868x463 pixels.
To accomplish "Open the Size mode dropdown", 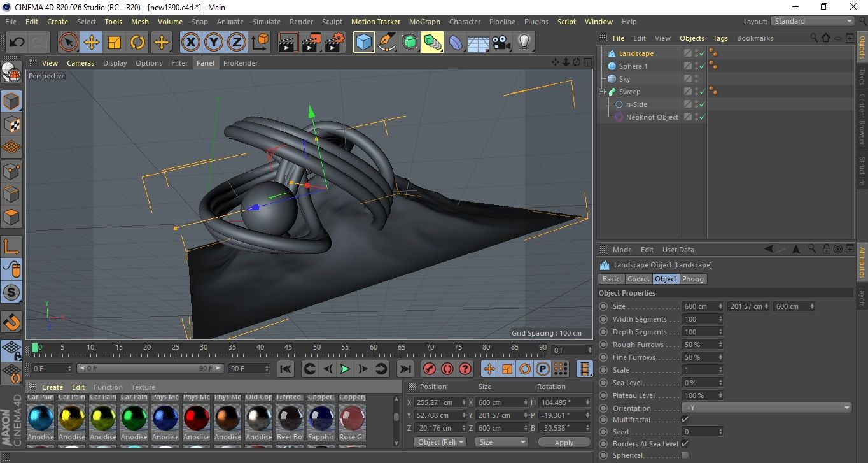I will click(x=501, y=442).
